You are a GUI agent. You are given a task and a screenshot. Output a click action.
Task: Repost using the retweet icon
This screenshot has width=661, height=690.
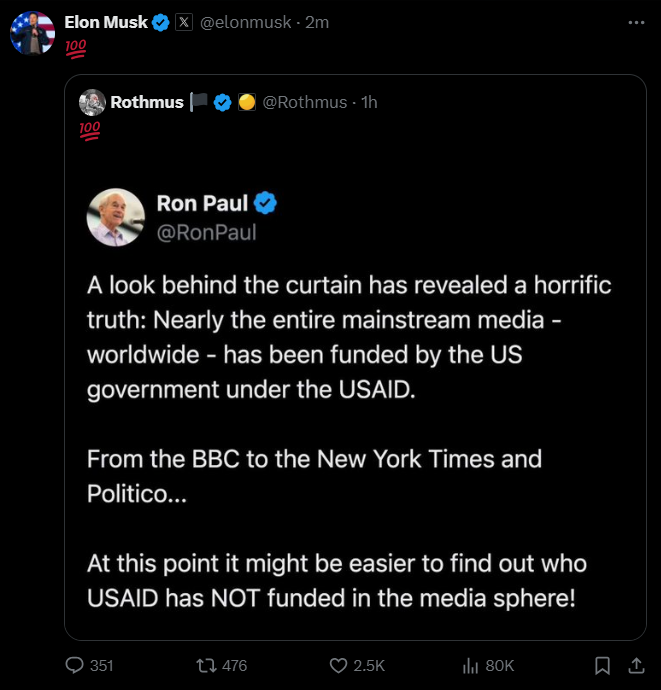(206, 665)
